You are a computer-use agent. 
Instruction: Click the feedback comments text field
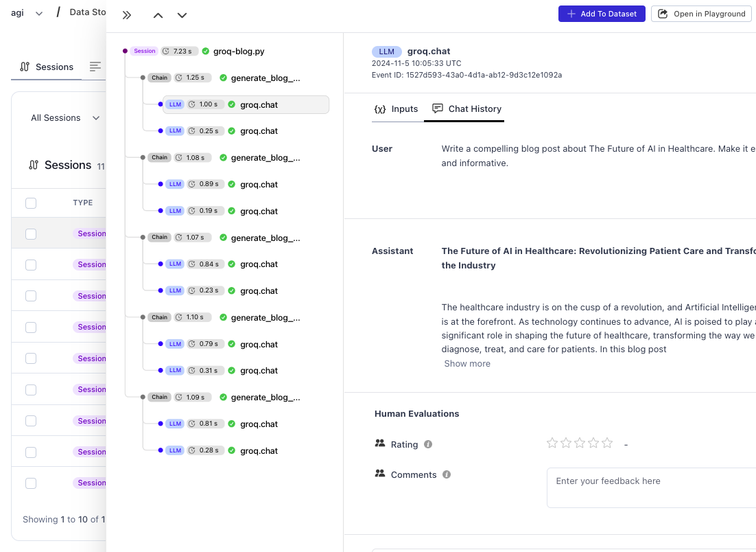tap(652, 487)
